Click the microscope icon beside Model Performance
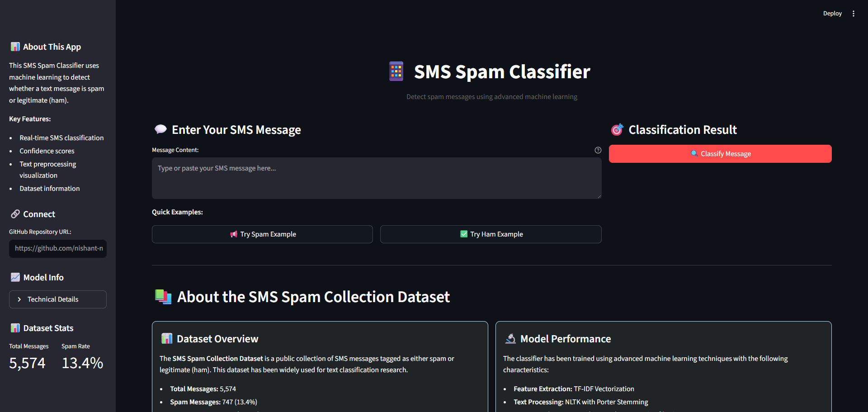Image resolution: width=868 pixels, height=412 pixels. [x=511, y=338]
